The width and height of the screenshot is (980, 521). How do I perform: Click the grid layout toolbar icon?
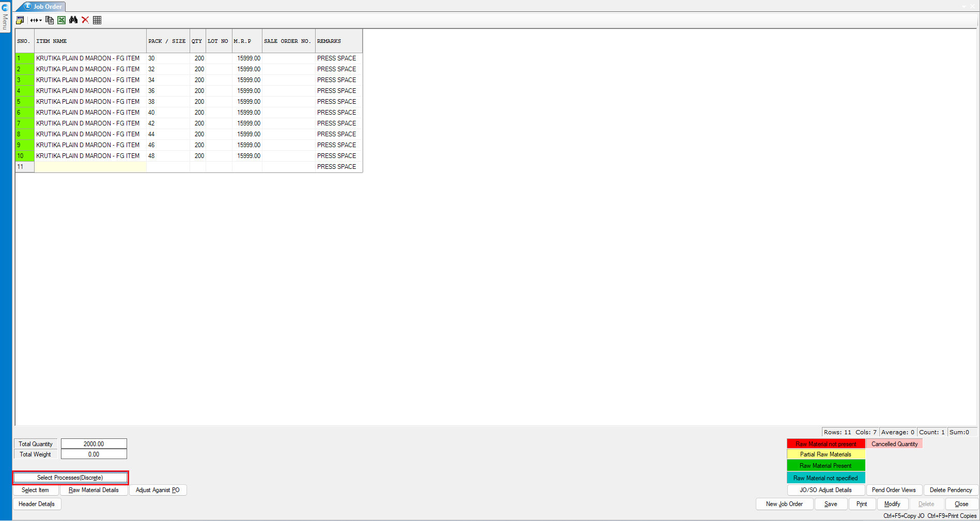pos(97,20)
